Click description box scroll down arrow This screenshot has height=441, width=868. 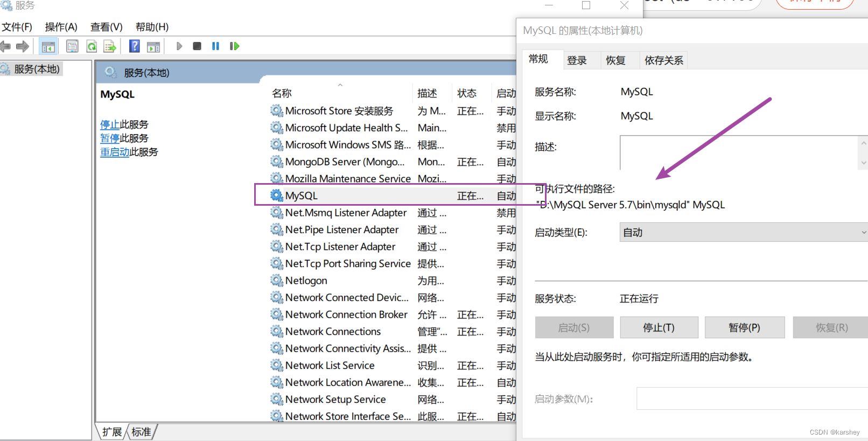click(x=864, y=163)
